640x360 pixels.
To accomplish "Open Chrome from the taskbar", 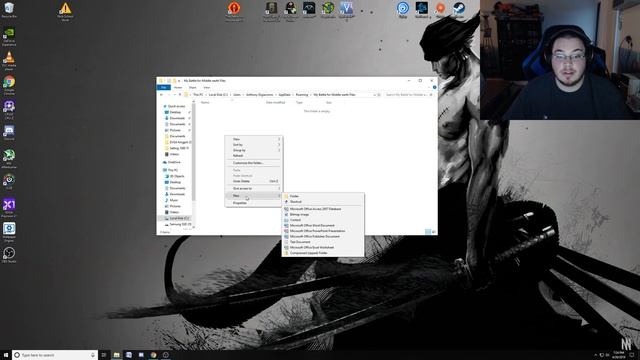I will pos(153,355).
